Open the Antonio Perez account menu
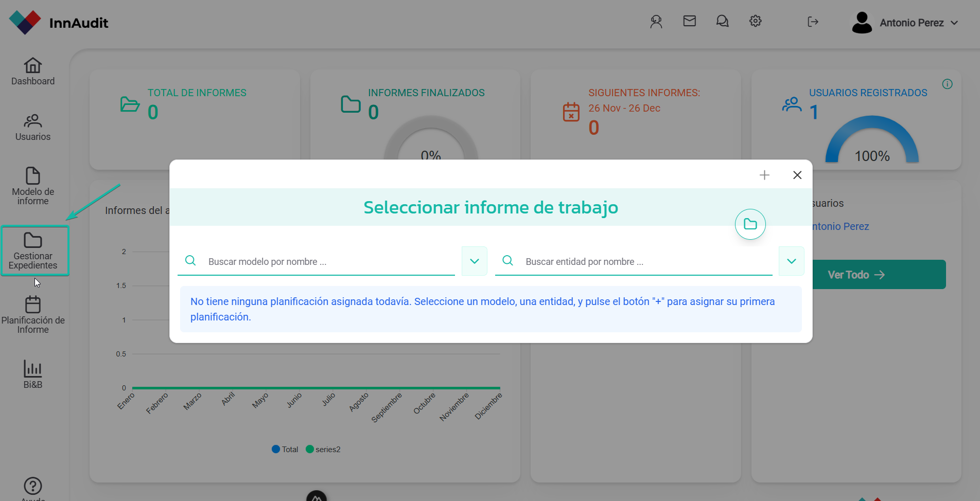The image size is (980, 501). (906, 23)
